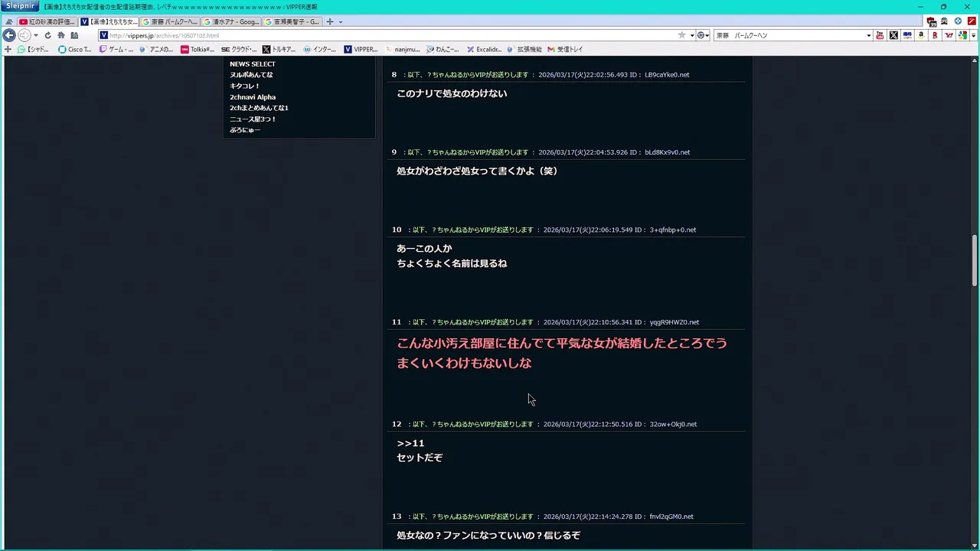Open 2chnavi Alpha in NEWS SELECT

coord(253,97)
